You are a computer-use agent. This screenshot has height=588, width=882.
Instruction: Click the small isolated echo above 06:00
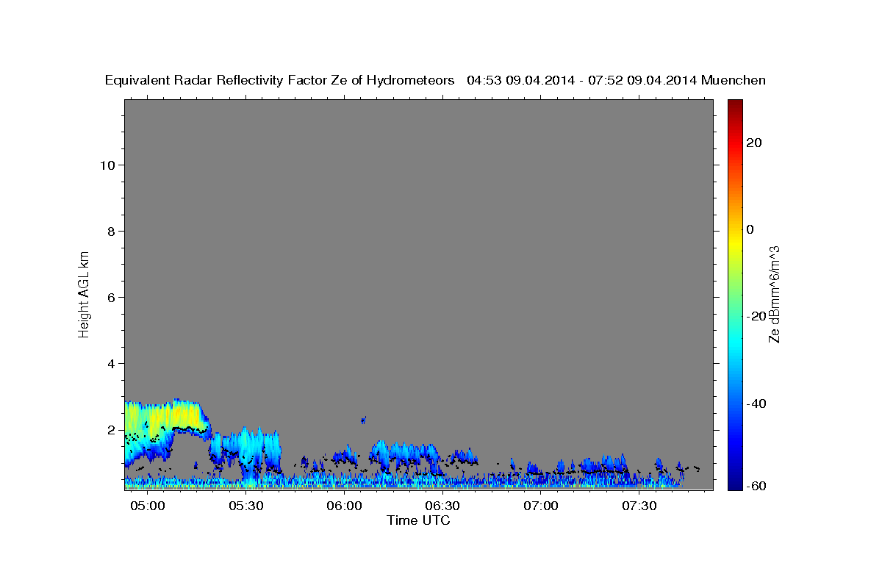pos(363,420)
